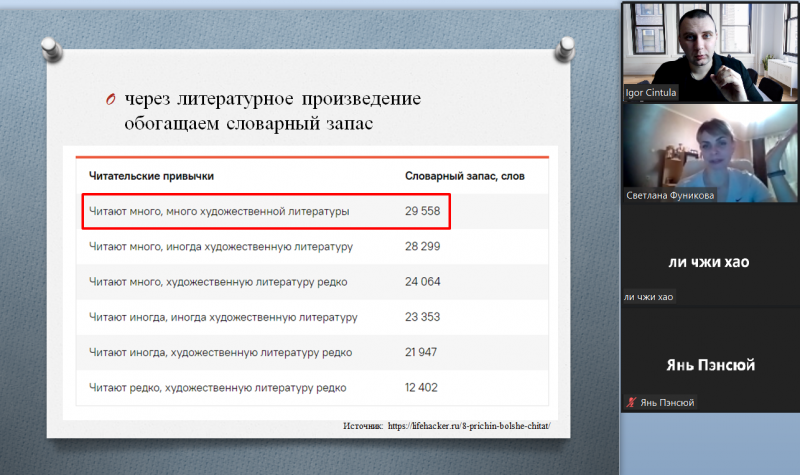
Task: Click the large centered ли чжи хао tile name
Action: coord(709,263)
